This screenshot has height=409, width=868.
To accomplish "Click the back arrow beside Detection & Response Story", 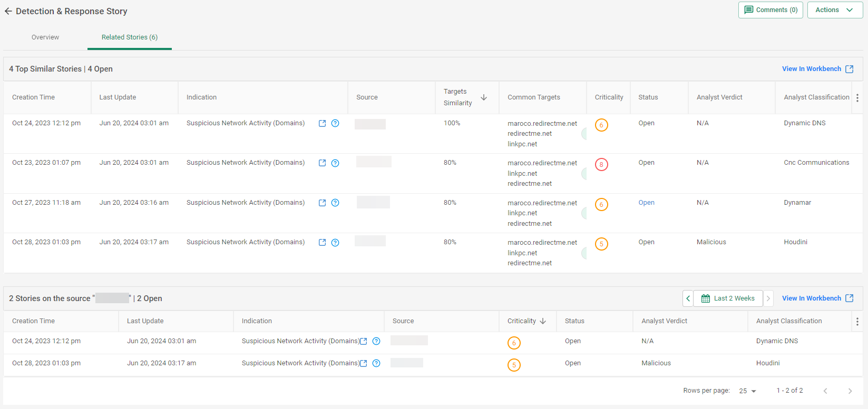I will [8, 11].
